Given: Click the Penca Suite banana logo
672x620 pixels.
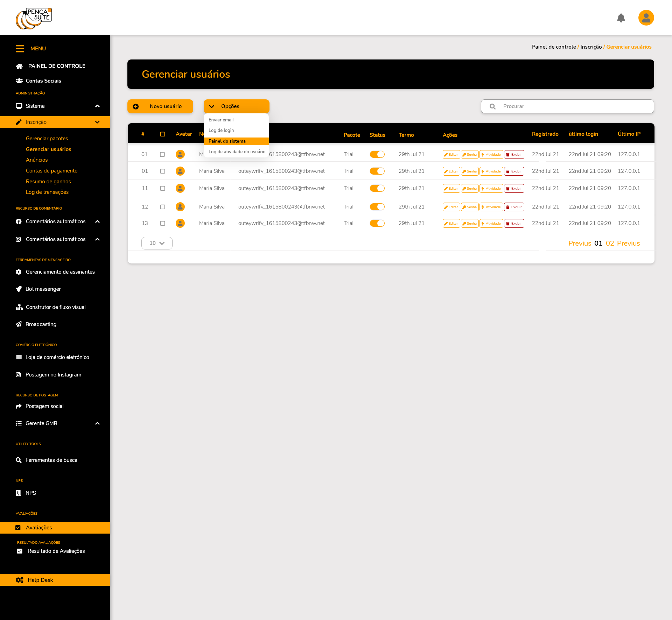Looking at the screenshot, I should coord(34,19).
